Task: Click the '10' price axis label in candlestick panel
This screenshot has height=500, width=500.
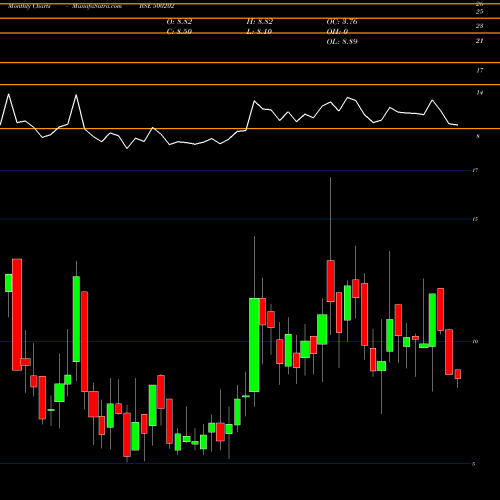Action: pos(475,341)
